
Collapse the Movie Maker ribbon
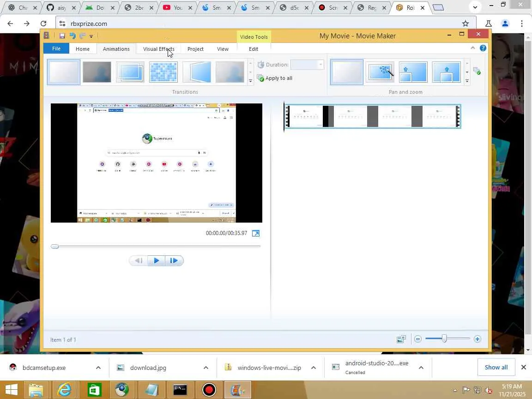[472, 48]
